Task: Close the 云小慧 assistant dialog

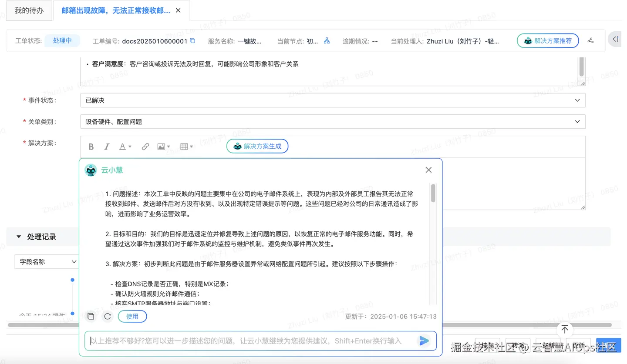Action: point(428,170)
